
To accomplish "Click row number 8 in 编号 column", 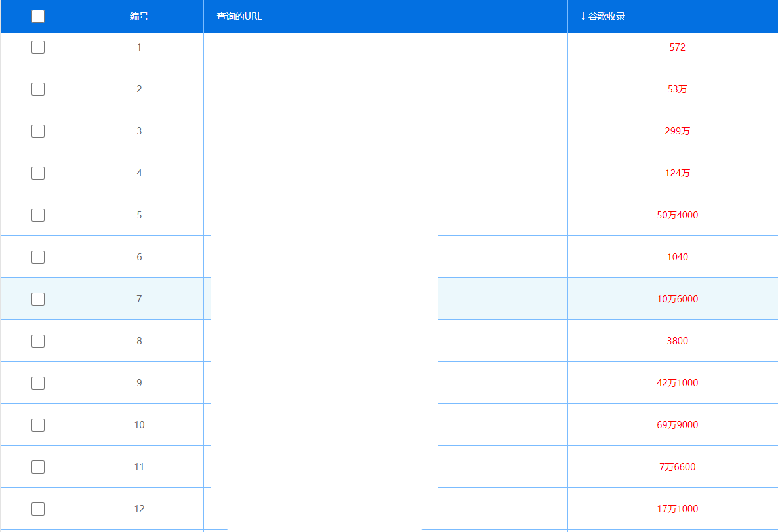I will (x=139, y=341).
